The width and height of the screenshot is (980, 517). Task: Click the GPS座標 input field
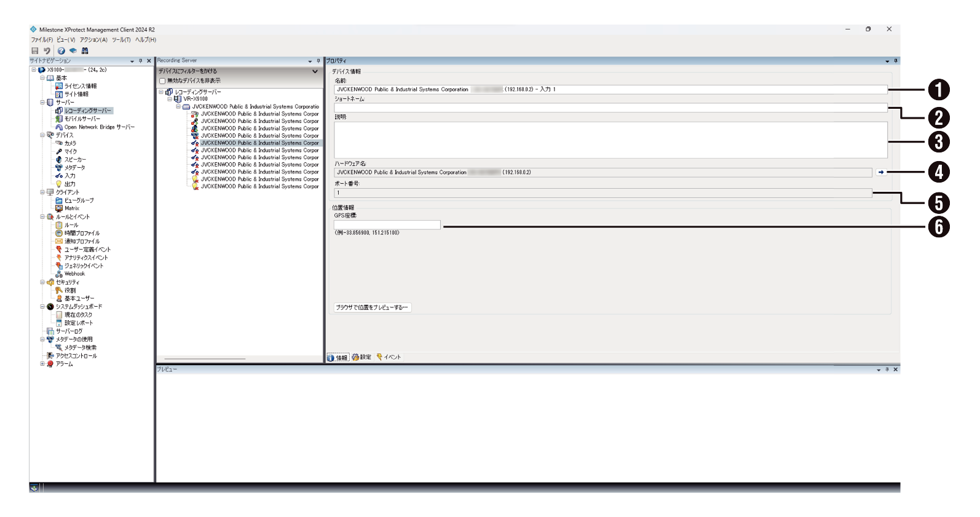pyautogui.click(x=387, y=225)
